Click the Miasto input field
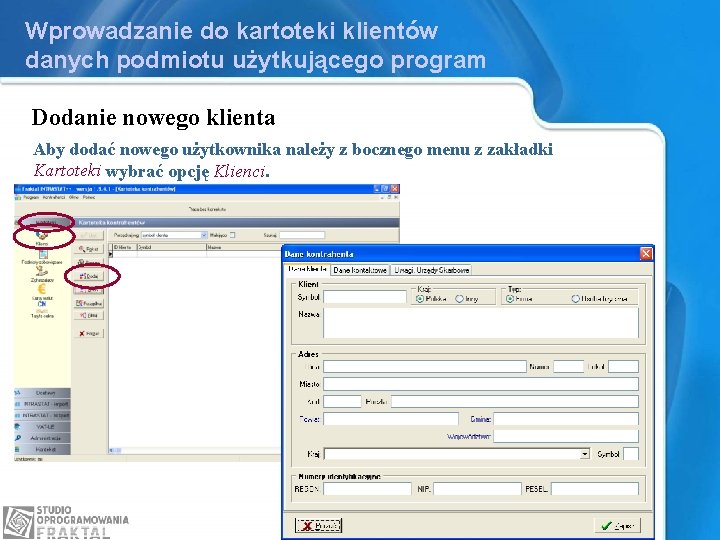This screenshot has height=540, width=720. pos(481,384)
